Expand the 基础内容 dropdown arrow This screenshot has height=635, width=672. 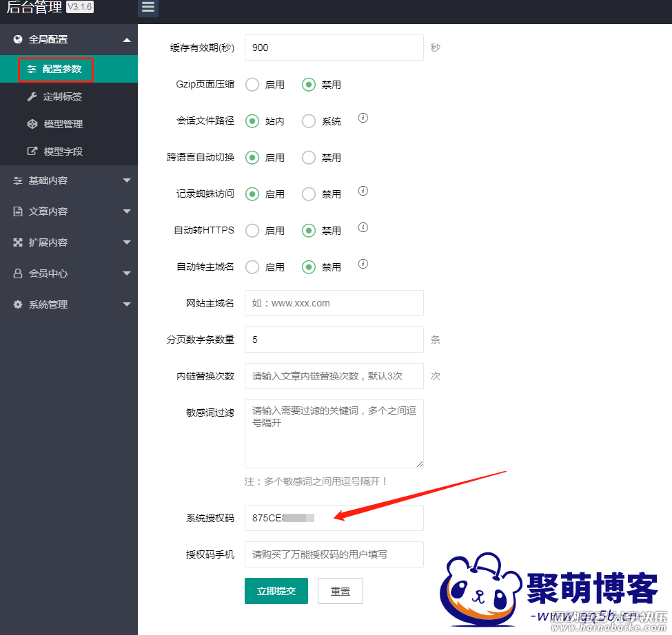[126, 180]
